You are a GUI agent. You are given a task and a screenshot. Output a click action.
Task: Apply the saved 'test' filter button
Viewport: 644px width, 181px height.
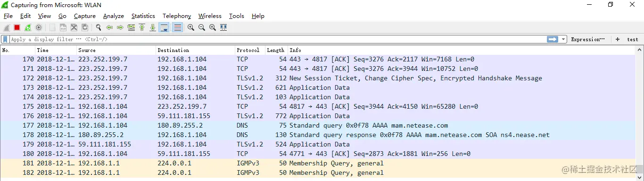coord(632,40)
